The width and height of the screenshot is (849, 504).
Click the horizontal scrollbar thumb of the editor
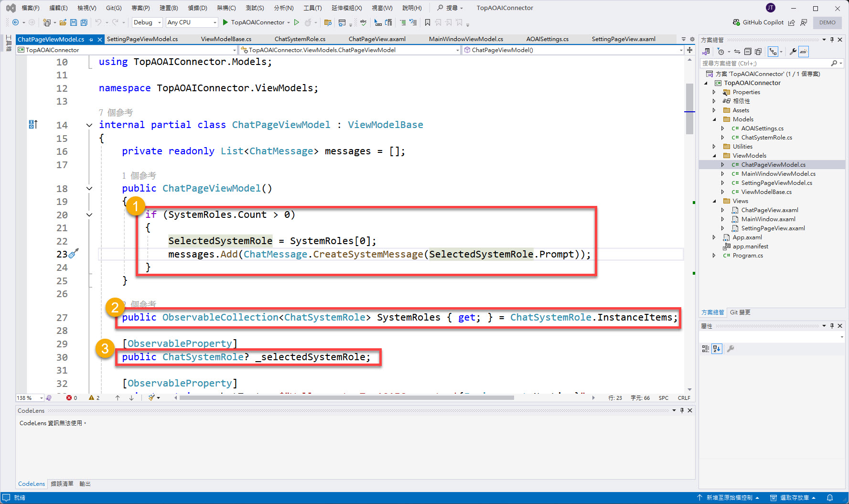tap(346, 398)
